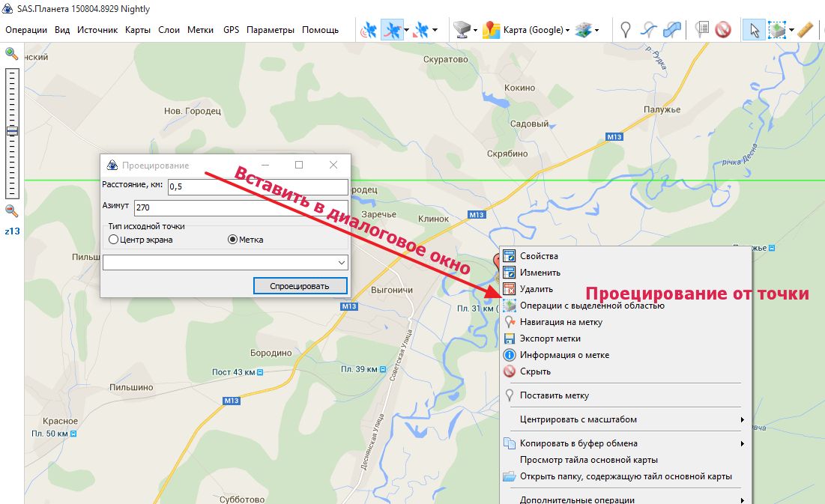Click the zoom out magnifier icon

pos(11,210)
